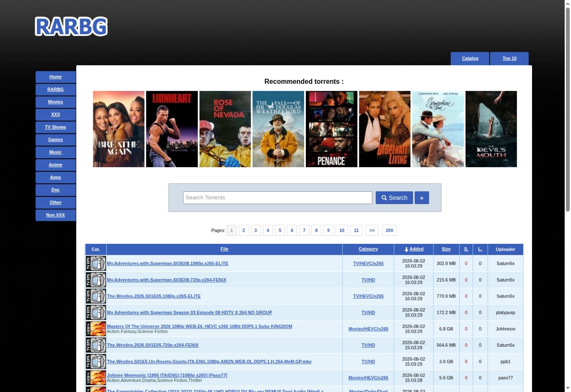Click TV icon for My.Adventures.with.Superman.S03E08.1080p row
This screenshot has width=571, height=392.
[x=96, y=263]
